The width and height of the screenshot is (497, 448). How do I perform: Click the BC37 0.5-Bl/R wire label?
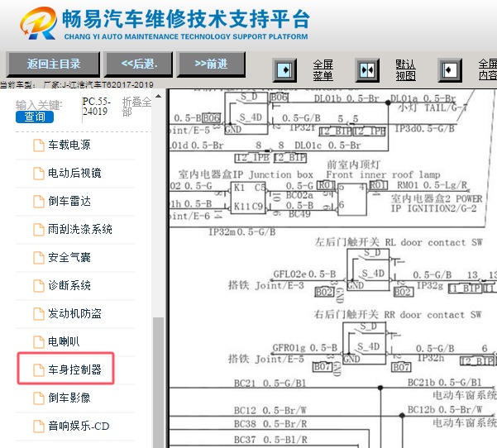(270, 440)
